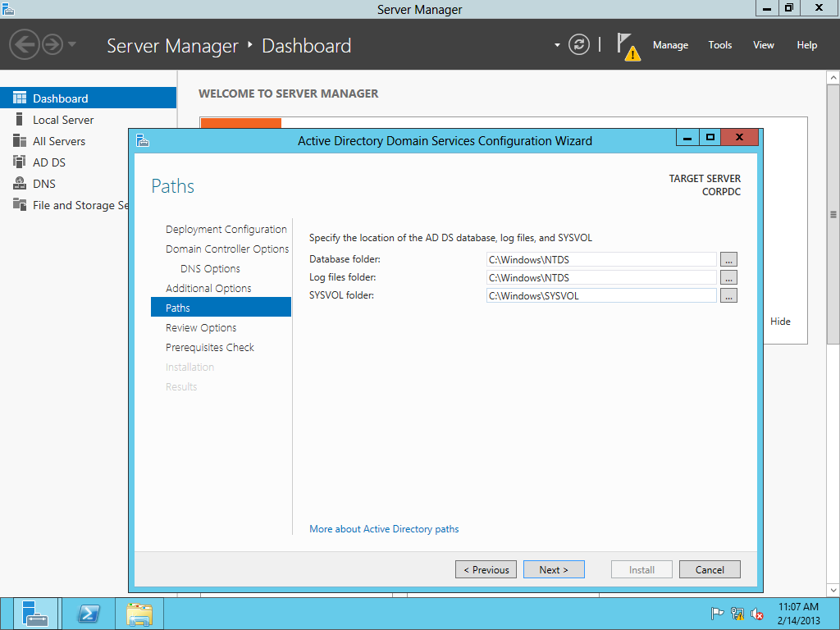Click the back navigation arrow

[24, 44]
